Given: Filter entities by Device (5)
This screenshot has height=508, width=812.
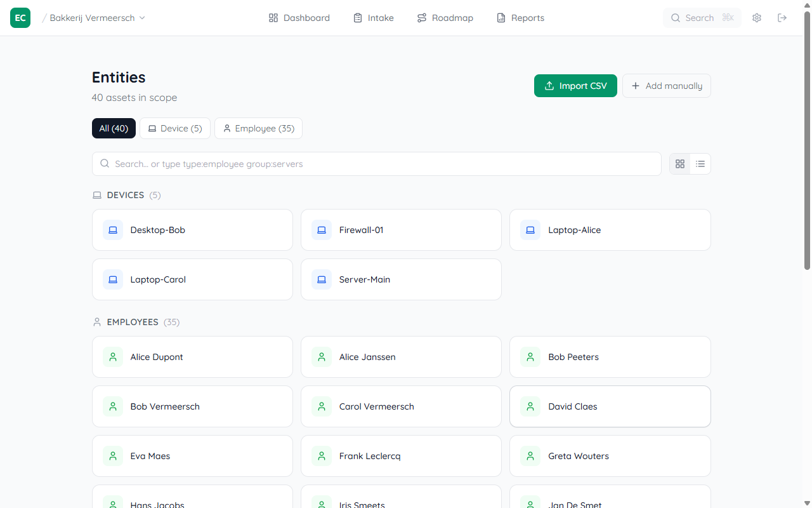Looking at the screenshot, I should click(175, 128).
